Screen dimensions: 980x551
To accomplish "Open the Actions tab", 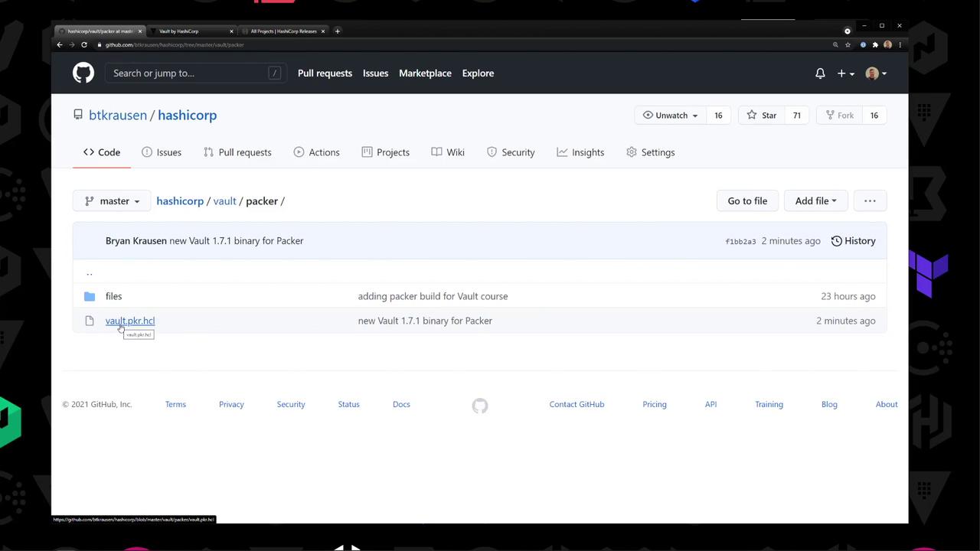I will [x=316, y=152].
